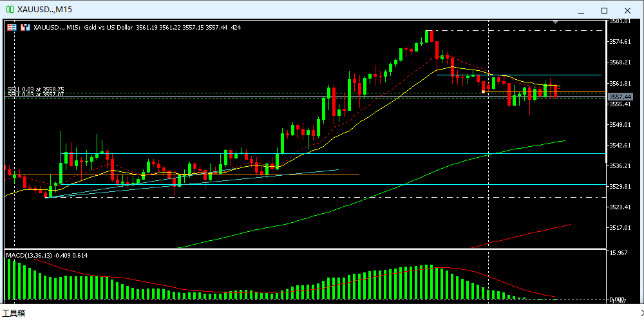Click the 3536.21 price axis label
644x322 pixels.
coord(620,166)
